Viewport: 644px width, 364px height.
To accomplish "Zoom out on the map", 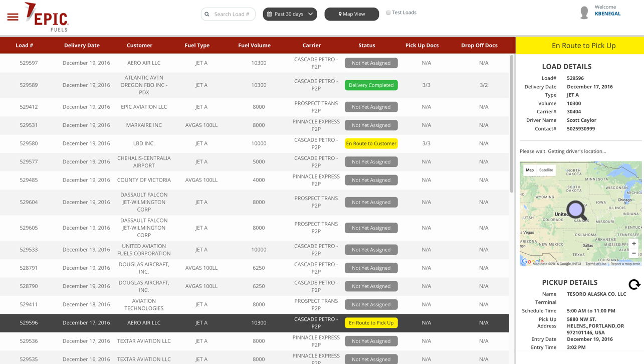I will pyautogui.click(x=634, y=253).
